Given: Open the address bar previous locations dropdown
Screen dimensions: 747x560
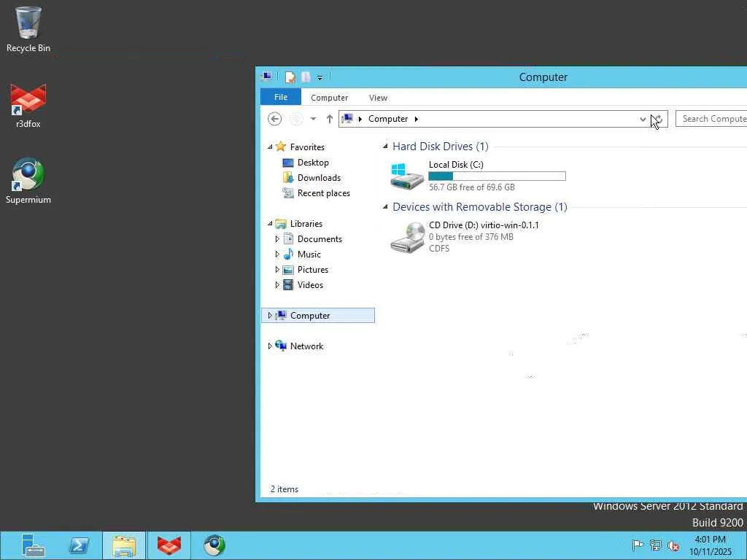Looking at the screenshot, I should (643, 119).
